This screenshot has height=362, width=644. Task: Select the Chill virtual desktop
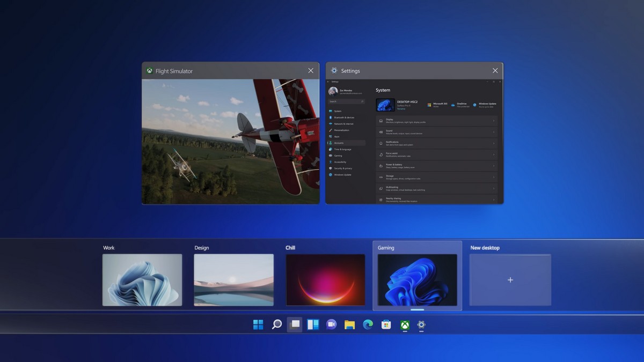pos(325,280)
